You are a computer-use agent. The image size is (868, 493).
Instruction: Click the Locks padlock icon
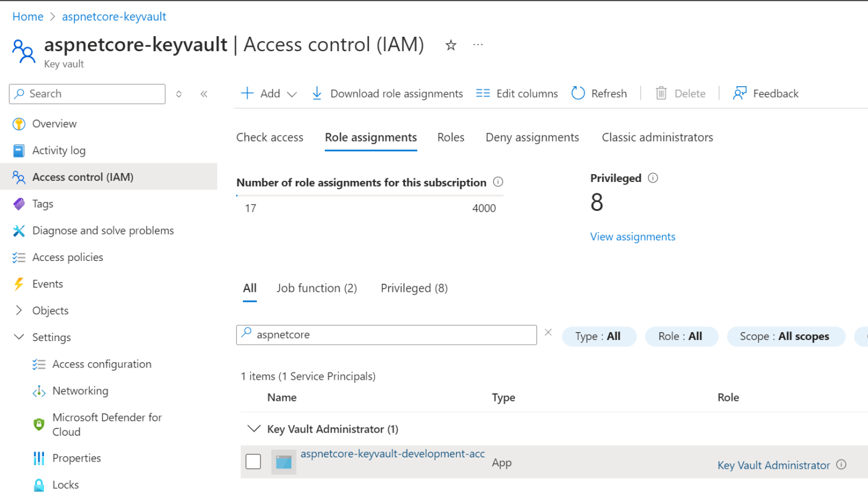[x=39, y=485]
